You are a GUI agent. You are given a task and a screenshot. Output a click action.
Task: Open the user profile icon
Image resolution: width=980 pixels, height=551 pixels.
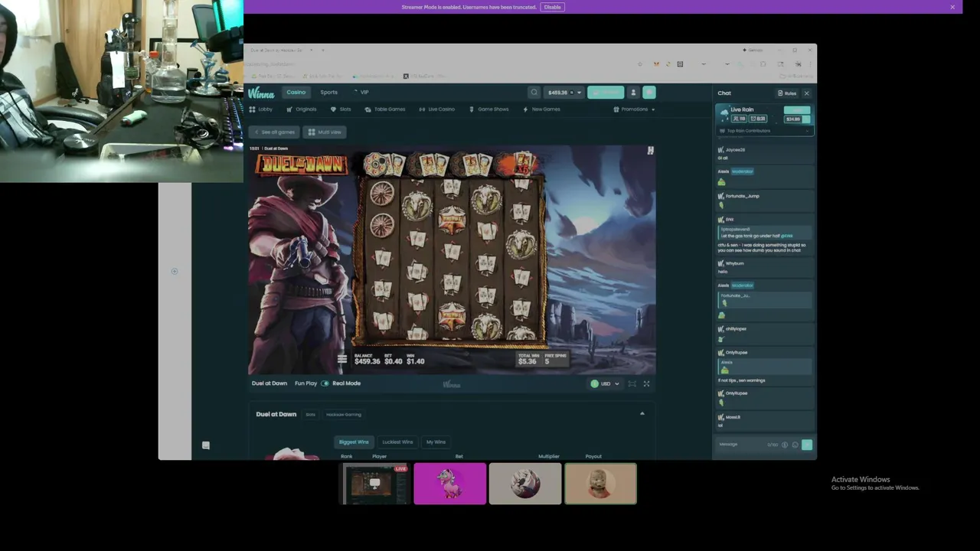click(x=633, y=93)
